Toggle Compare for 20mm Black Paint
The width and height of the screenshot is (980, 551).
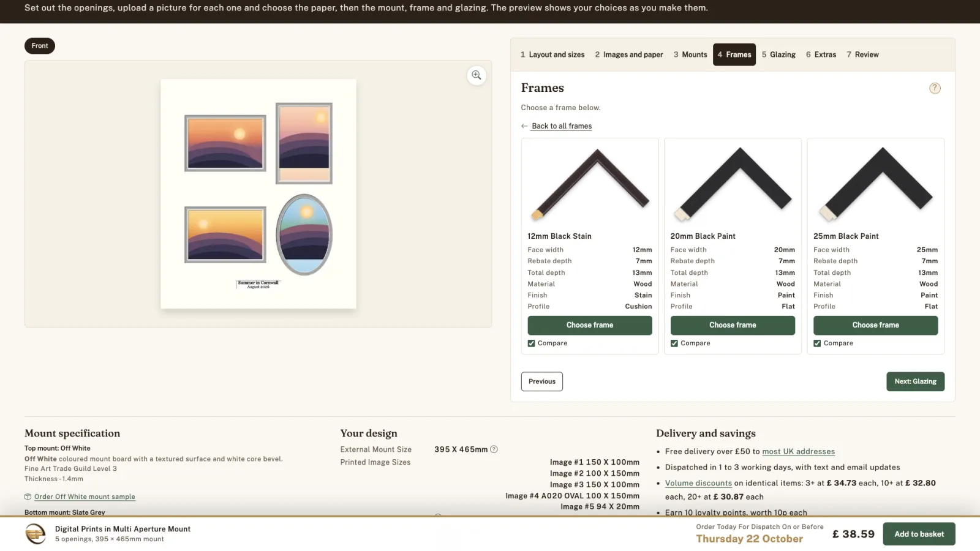[x=674, y=343]
